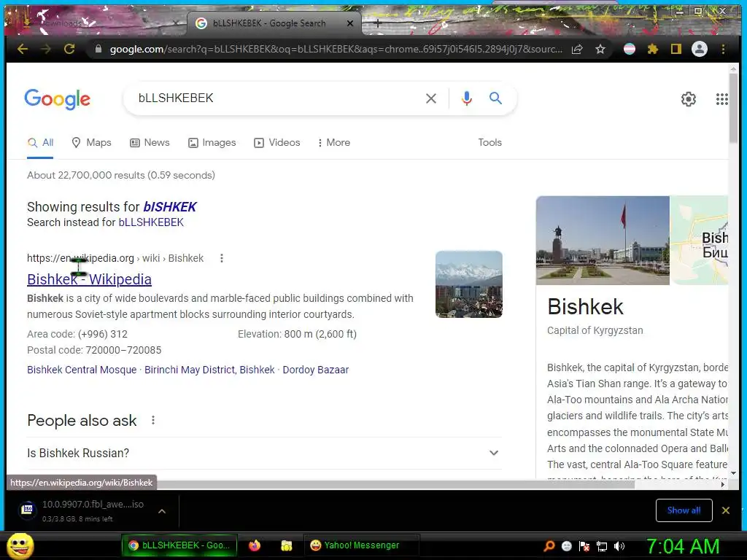Click the striped extension icon in toolbar
This screenshot has width=747, height=560.
click(630, 49)
